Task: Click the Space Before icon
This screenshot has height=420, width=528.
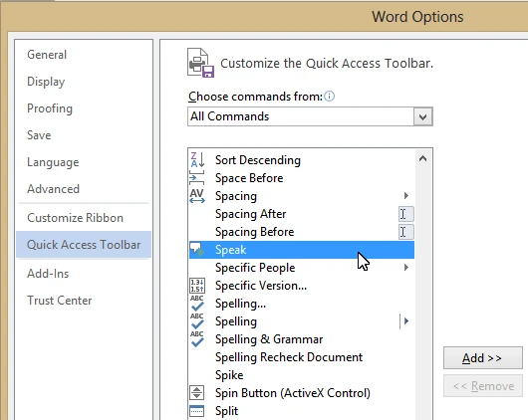Action: click(197, 178)
